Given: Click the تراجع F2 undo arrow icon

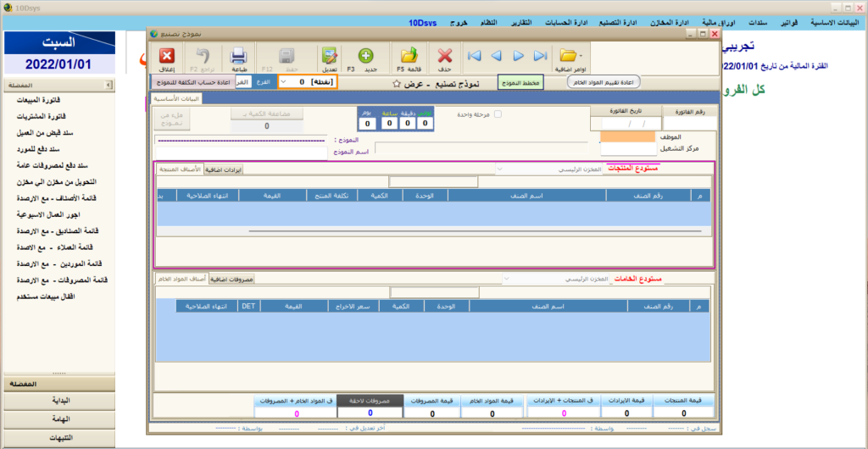Looking at the screenshot, I should tap(201, 55).
